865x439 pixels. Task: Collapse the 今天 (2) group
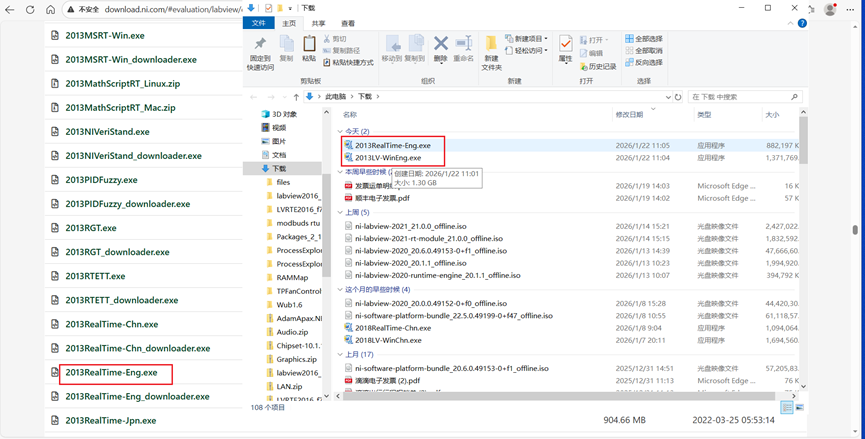coord(340,131)
